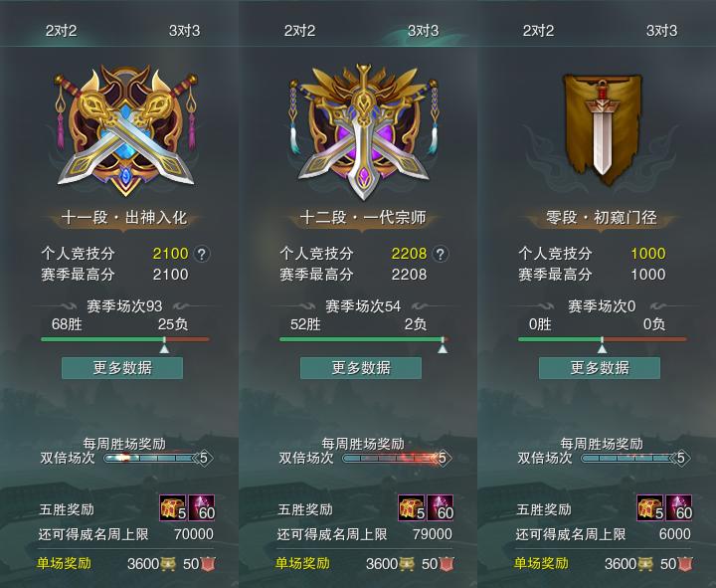Click the 零段·初窥门径 rank title banner
The width and height of the screenshot is (716, 588).
pyautogui.click(x=602, y=218)
